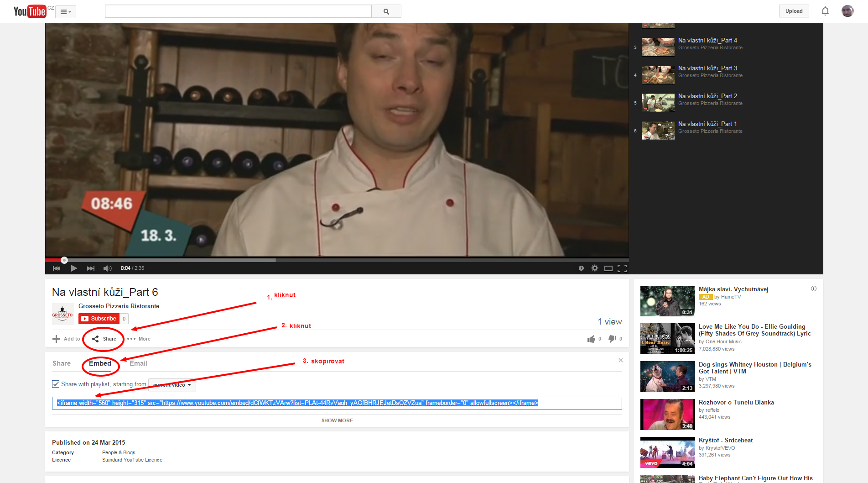Open the guide hamburger menu
This screenshot has height=483, width=868.
66,12
